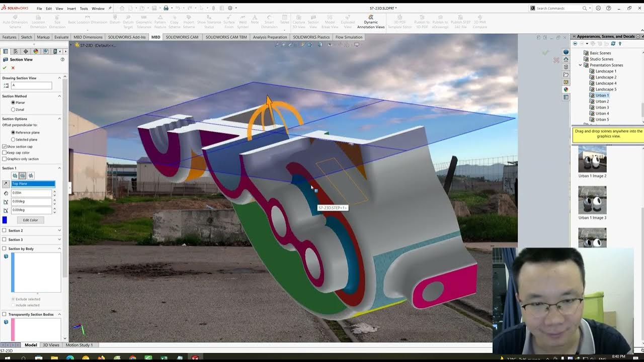The height and width of the screenshot is (362, 644).
Task: Select the Landscape 2 scene
Action: click(x=606, y=77)
